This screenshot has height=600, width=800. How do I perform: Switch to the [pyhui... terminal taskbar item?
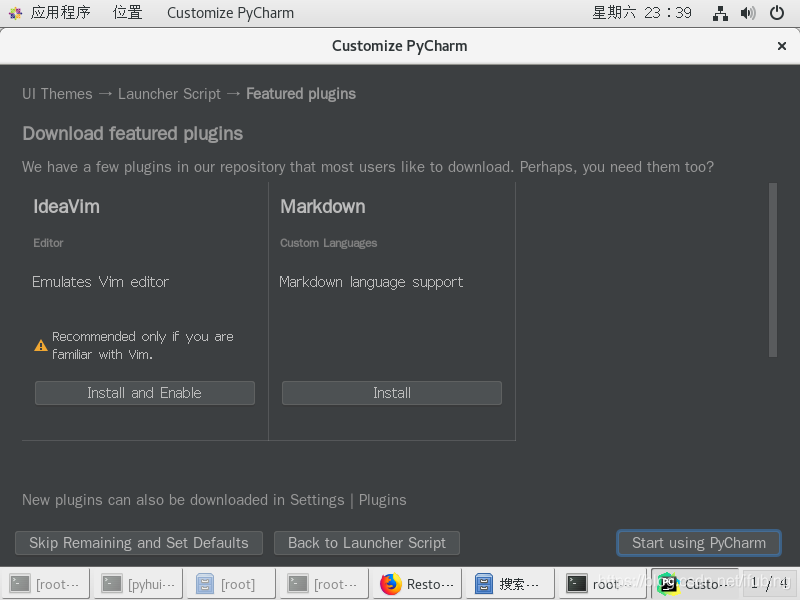tap(138, 584)
